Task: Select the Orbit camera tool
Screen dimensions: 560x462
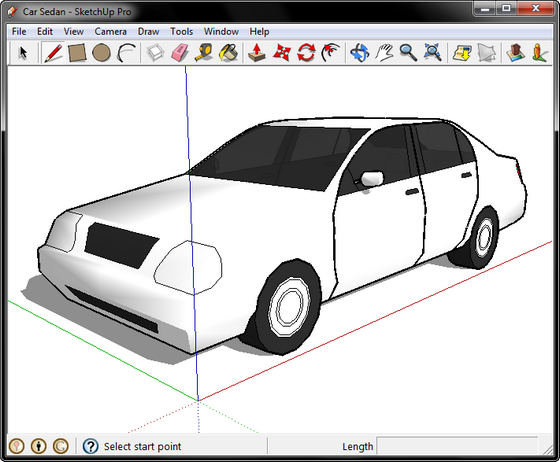Action: 359,53
